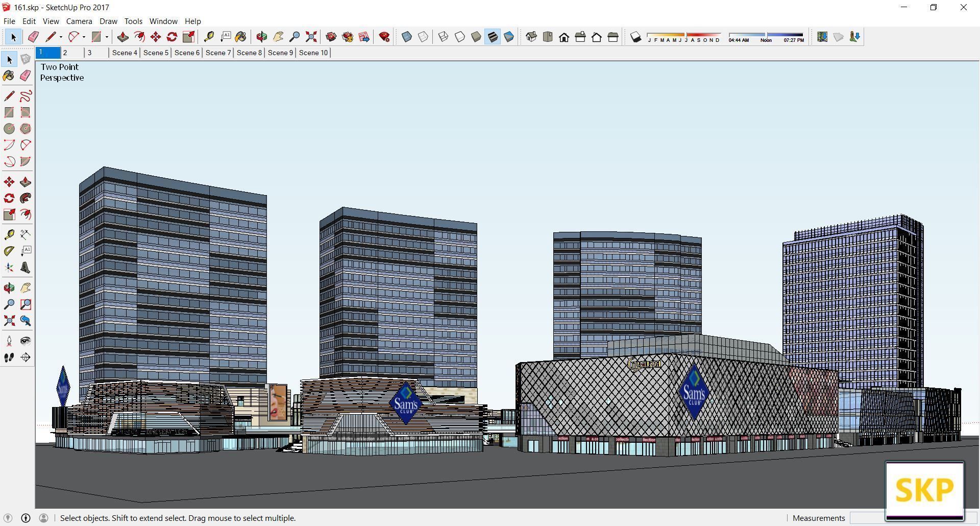The image size is (980, 526).
Task: Select the Rotated Rectangle tool
Action: pos(26,112)
